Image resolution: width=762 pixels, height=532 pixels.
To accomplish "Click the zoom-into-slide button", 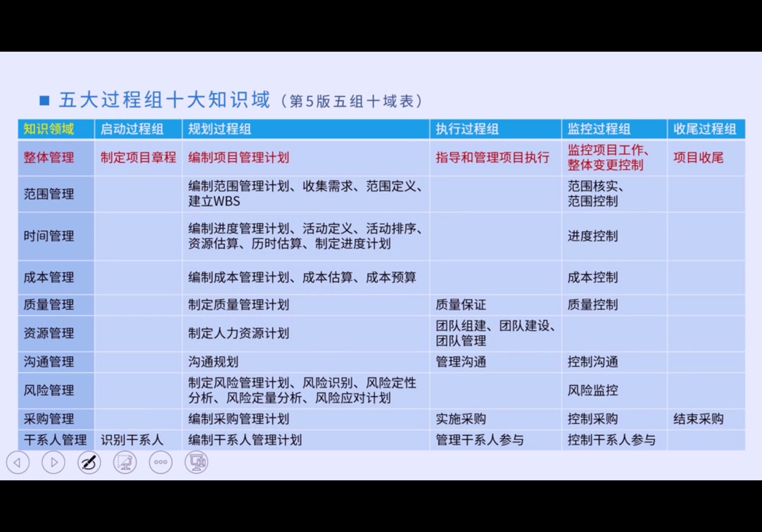I will coord(125,462).
